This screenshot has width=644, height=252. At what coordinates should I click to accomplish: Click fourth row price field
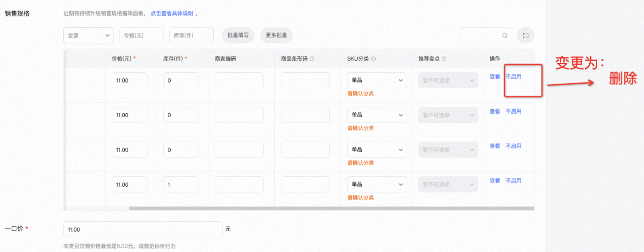129,184
